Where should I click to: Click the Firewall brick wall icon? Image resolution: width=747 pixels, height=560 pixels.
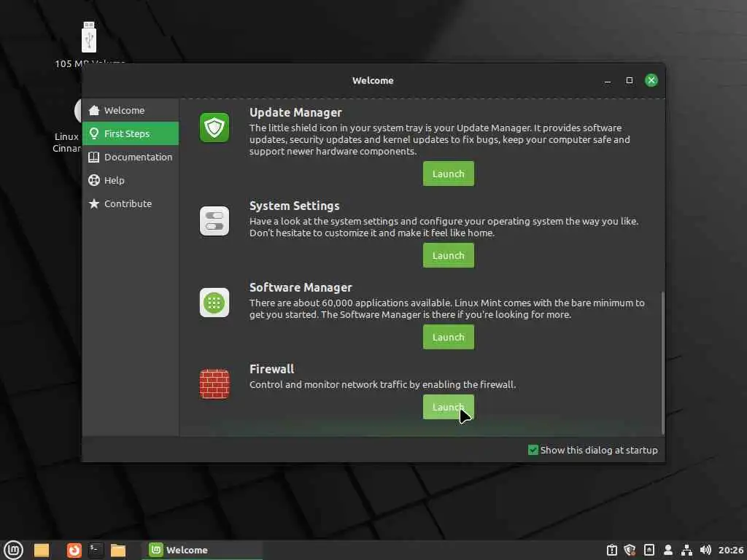click(214, 384)
